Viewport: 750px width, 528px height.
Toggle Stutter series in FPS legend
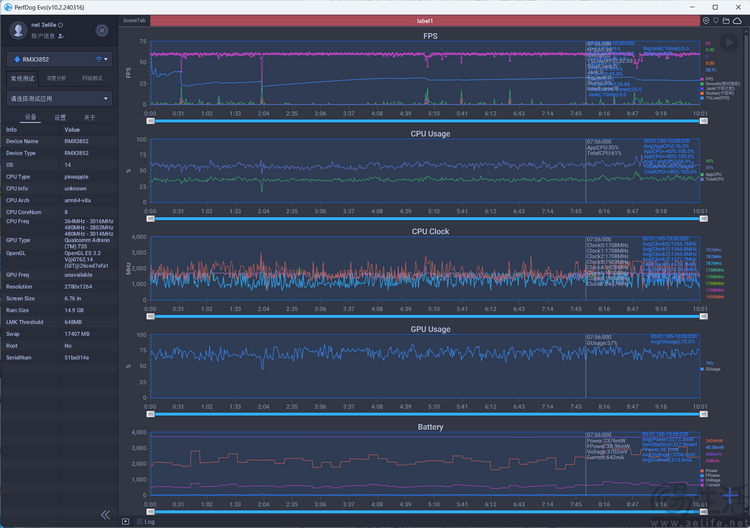click(x=717, y=93)
